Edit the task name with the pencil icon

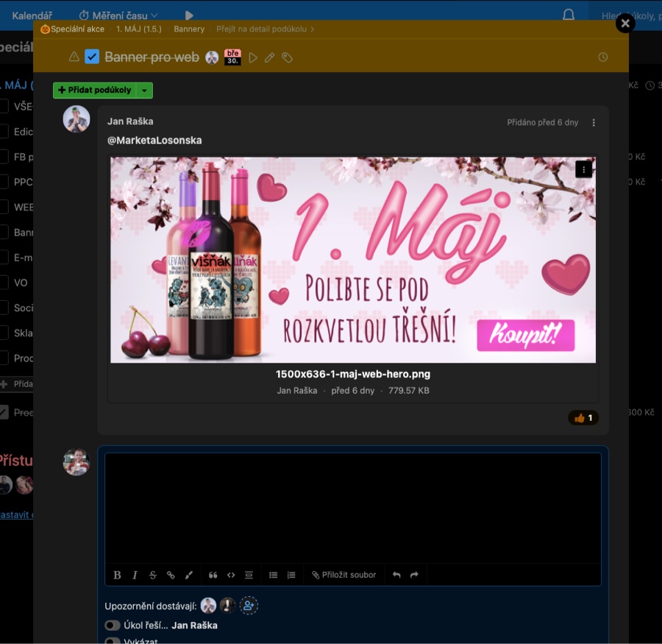(269, 57)
